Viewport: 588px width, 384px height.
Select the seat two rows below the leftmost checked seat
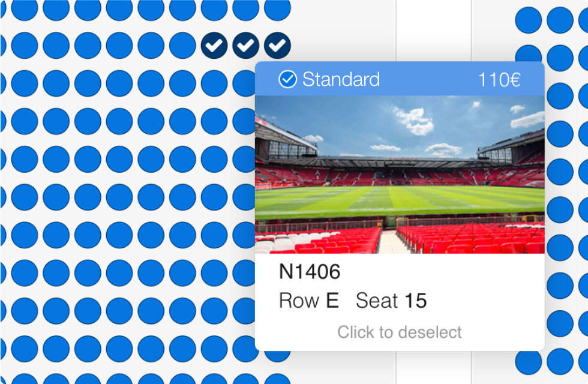pos(214,121)
